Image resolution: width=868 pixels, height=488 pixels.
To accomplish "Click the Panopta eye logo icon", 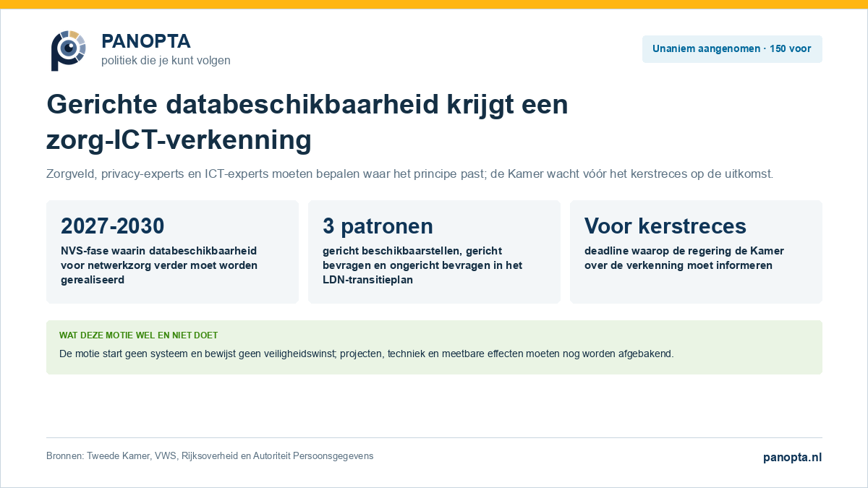I will point(69,50).
